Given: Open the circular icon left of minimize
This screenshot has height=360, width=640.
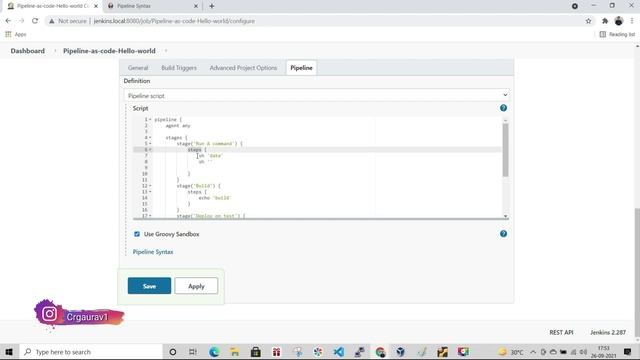Looking at the screenshot, I should [x=575, y=6].
